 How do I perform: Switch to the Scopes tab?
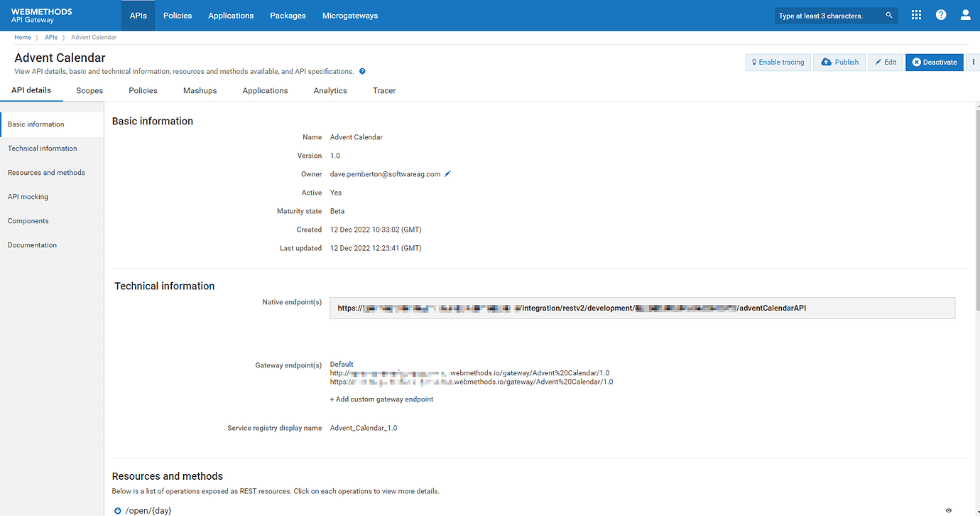point(89,91)
